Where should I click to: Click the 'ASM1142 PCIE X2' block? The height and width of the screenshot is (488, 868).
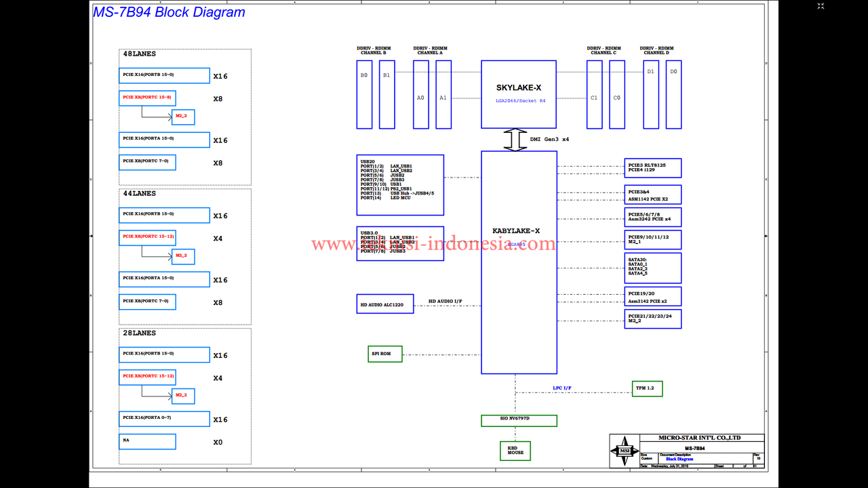pos(653,195)
